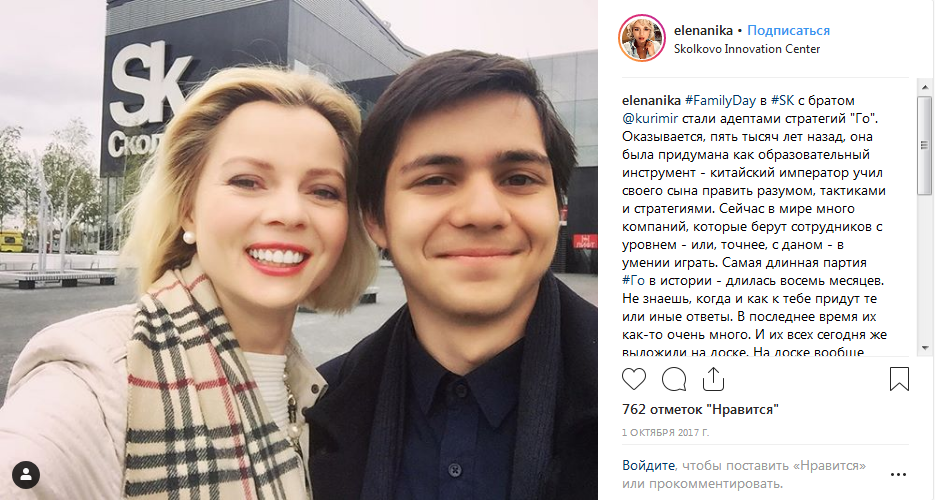The image size is (935, 500).
Task: Click the caption scrollbar thumb
Action: point(925,145)
